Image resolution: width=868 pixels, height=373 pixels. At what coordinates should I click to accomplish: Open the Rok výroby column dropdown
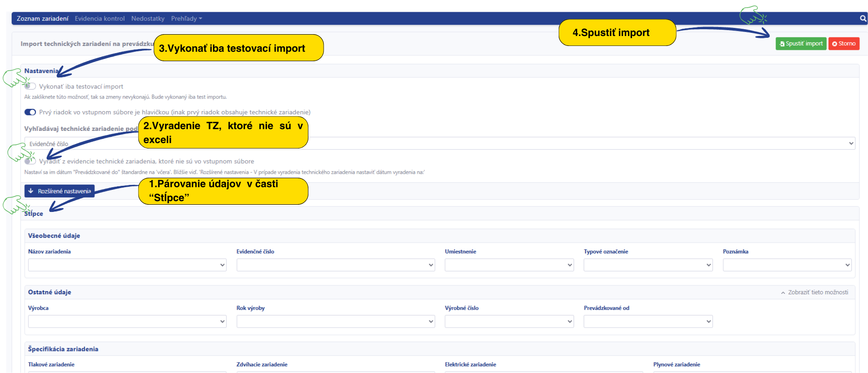(335, 321)
